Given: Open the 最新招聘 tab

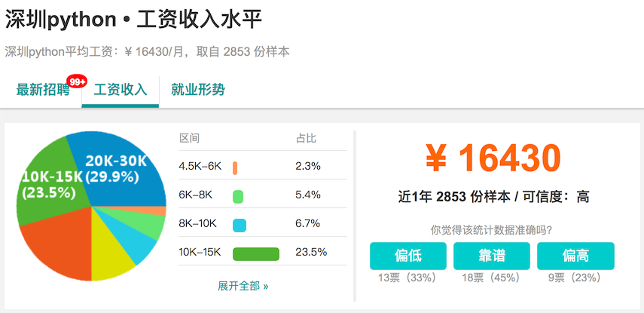Looking at the screenshot, I should (x=42, y=90).
